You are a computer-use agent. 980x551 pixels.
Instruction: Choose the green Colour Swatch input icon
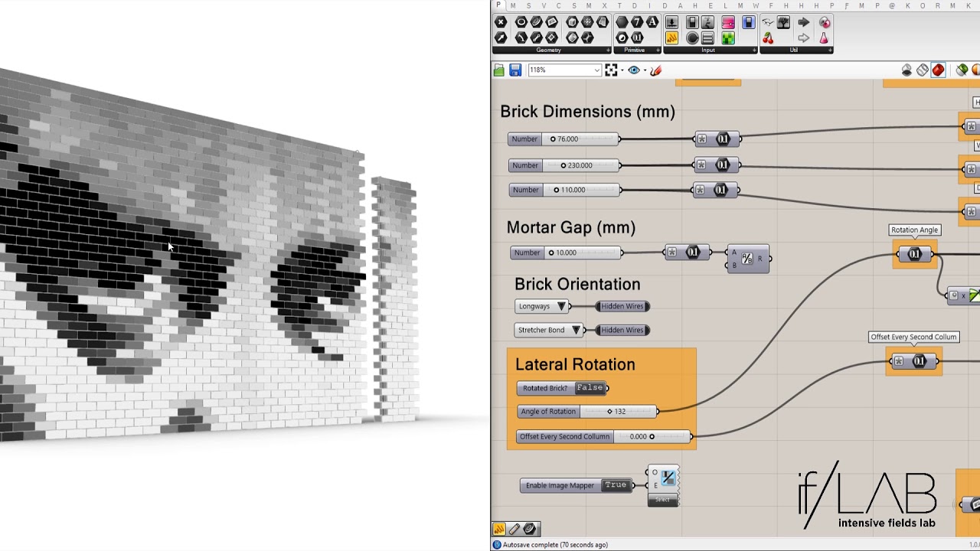pos(728,37)
